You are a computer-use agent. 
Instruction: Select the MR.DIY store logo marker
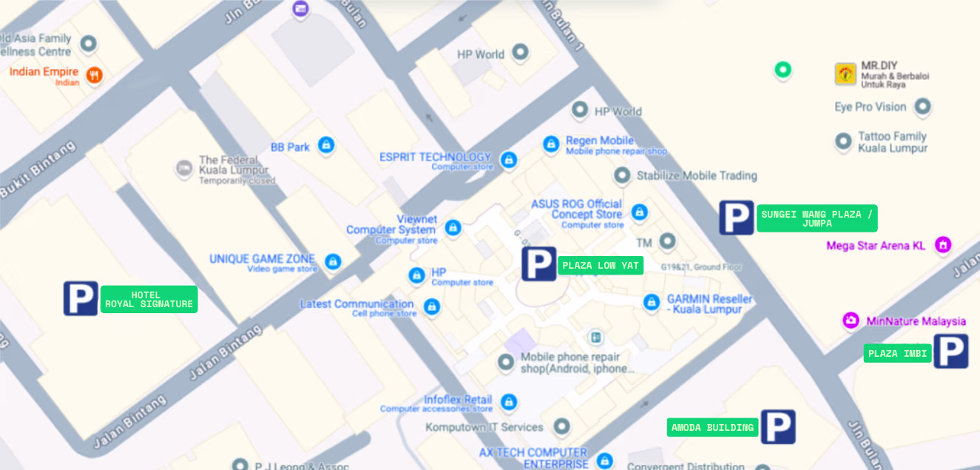click(845, 74)
